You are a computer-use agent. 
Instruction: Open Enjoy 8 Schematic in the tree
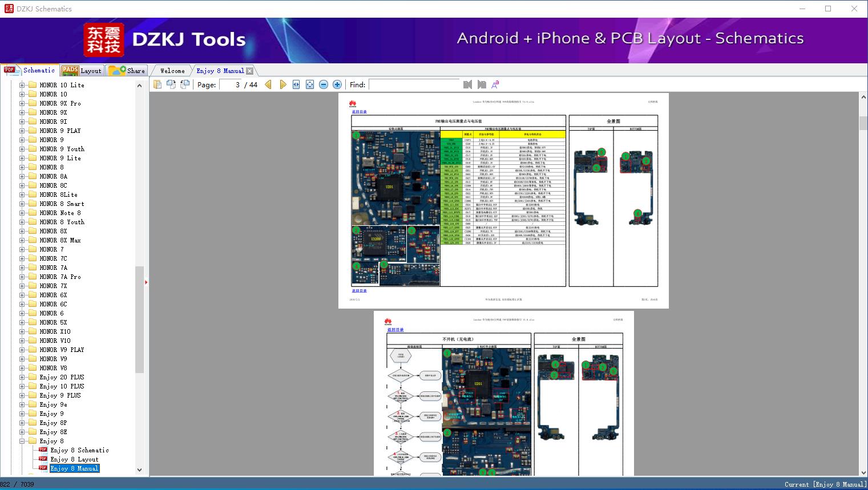(79, 450)
